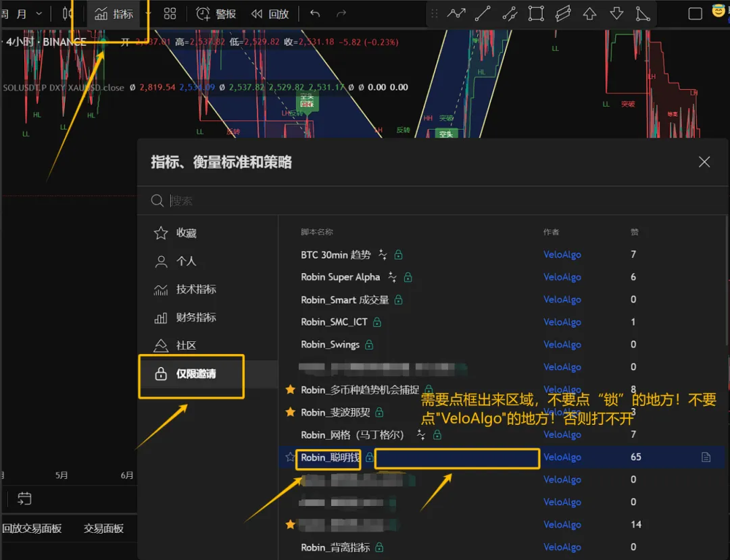Select the 技术指标 category

click(196, 289)
